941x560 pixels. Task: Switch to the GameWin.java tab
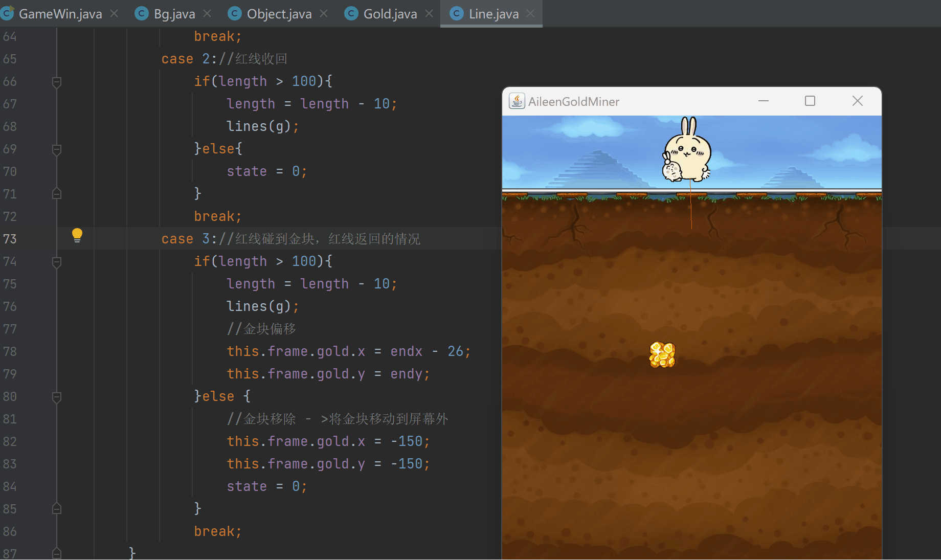tap(60, 14)
